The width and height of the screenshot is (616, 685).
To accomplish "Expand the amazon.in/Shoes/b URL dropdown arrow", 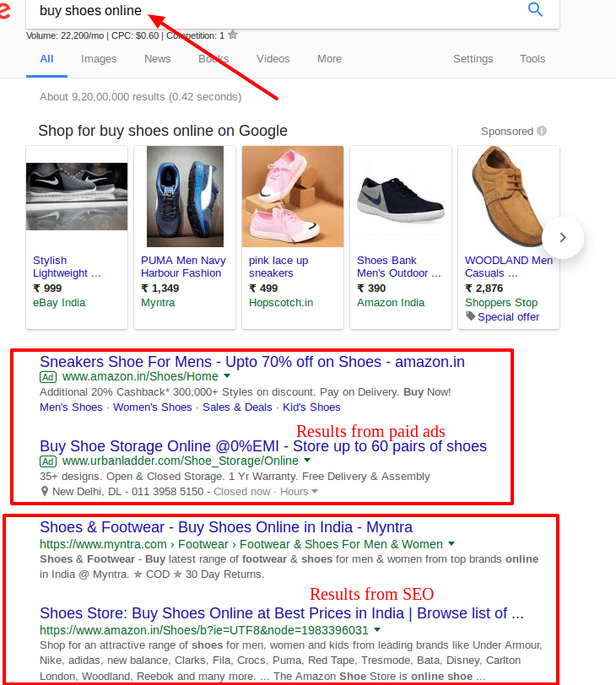I will [x=377, y=630].
